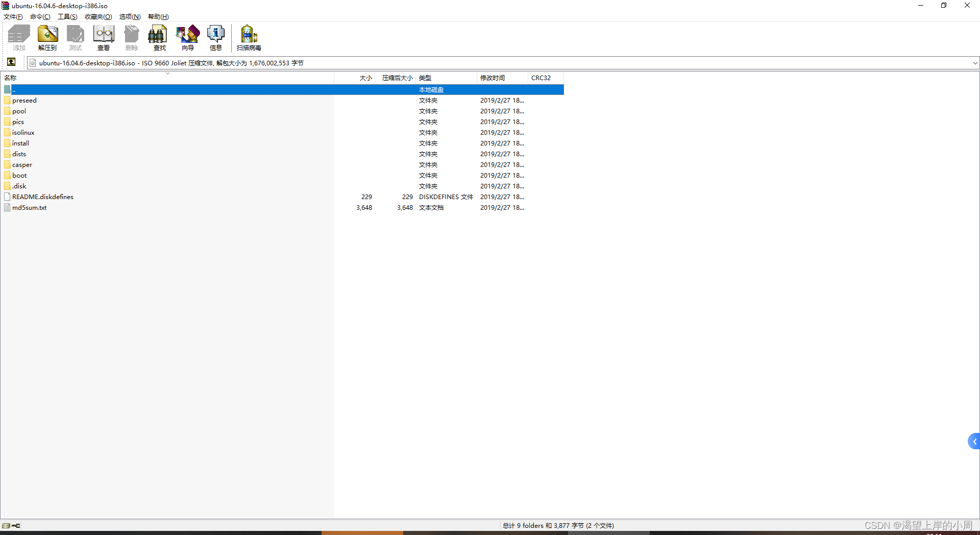Select the parent directory '..' row
Screen dimensions: 980x535
pos(283,89)
